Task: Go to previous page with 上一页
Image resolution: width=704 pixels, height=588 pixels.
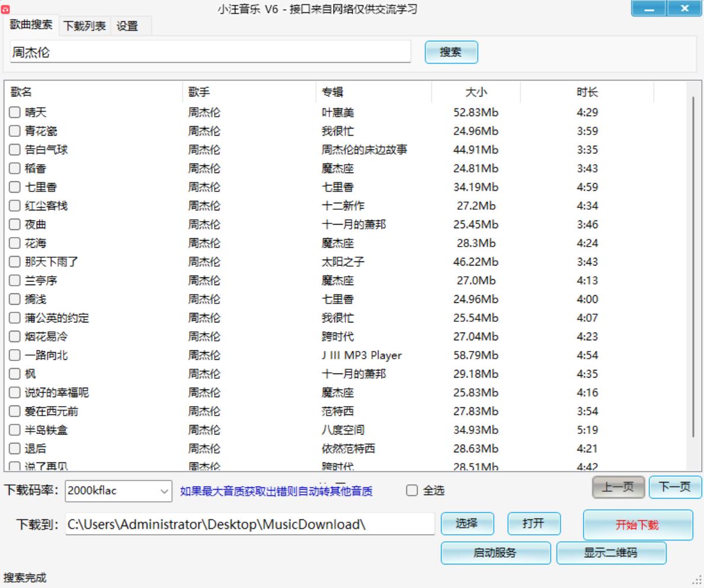Action: click(x=618, y=487)
